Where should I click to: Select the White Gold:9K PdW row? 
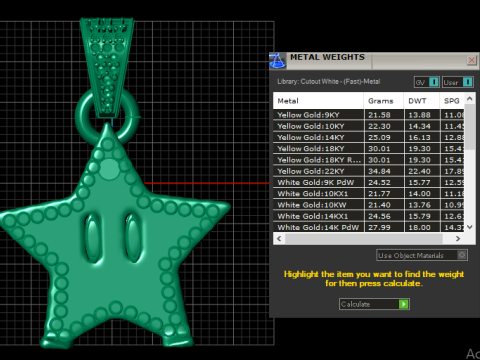(x=369, y=182)
